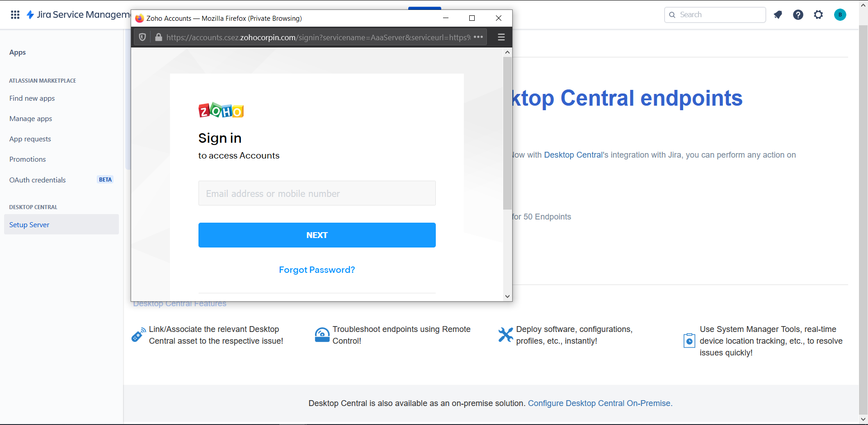Screen dimensions: 868x425
Task: Open Manage apps in sidebar
Action: pyautogui.click(x=31, y=119)
